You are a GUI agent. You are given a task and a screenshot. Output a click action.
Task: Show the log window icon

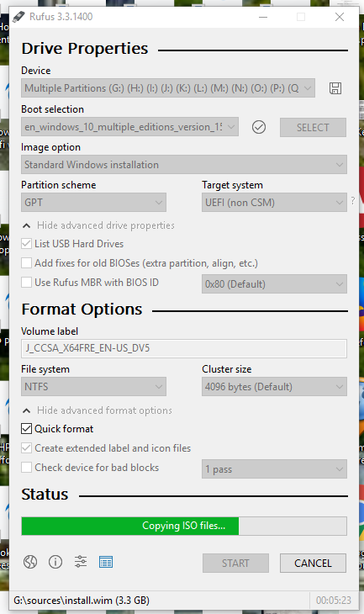(106, 562)
